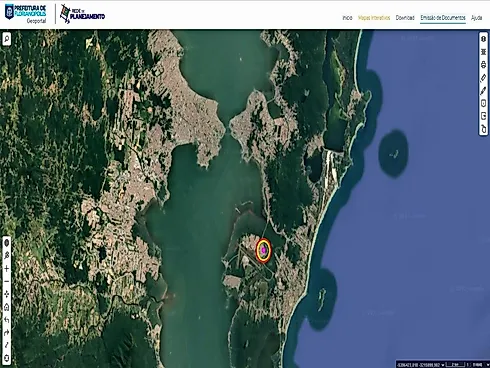Go to the Download menu item
The image size is (490, 368).
pos(405,18)
